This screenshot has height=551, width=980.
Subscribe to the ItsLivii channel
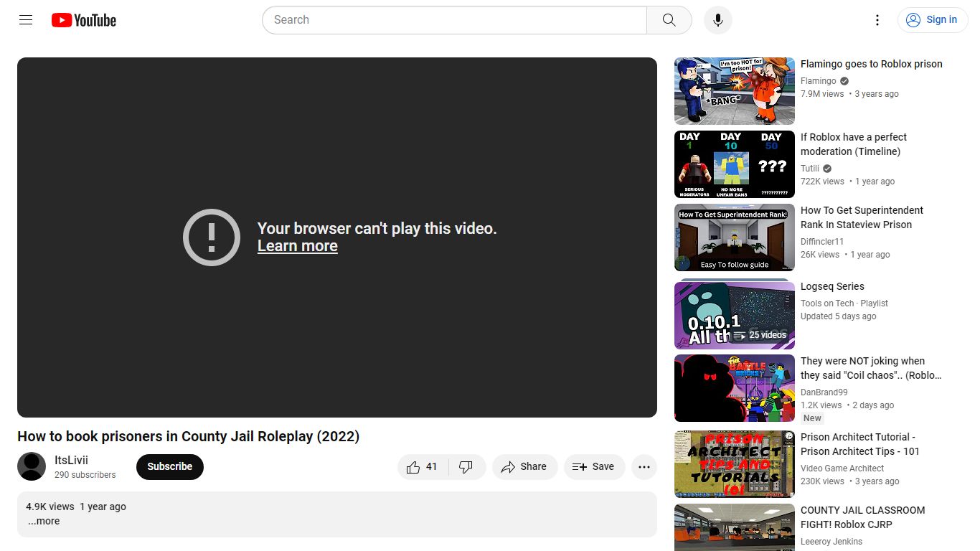[x=170, y=466]
